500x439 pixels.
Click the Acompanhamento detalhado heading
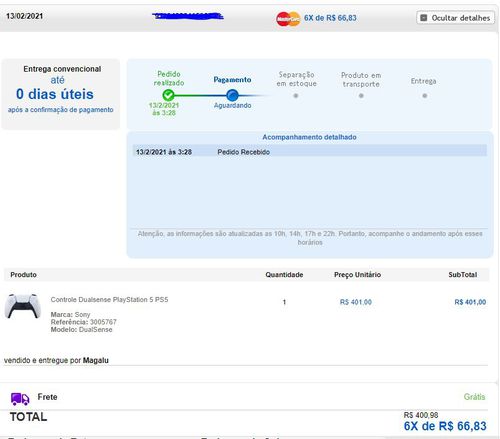(x=309, y=137)
